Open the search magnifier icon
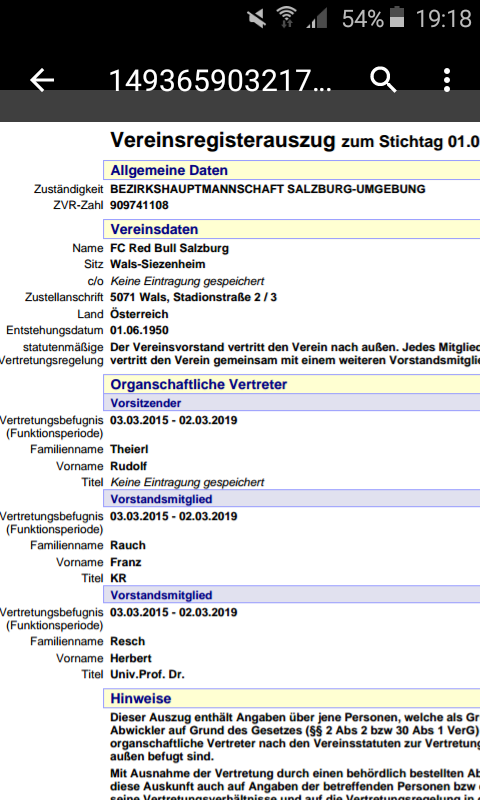Viewport: 480px width, 800px height. point(383,80)
